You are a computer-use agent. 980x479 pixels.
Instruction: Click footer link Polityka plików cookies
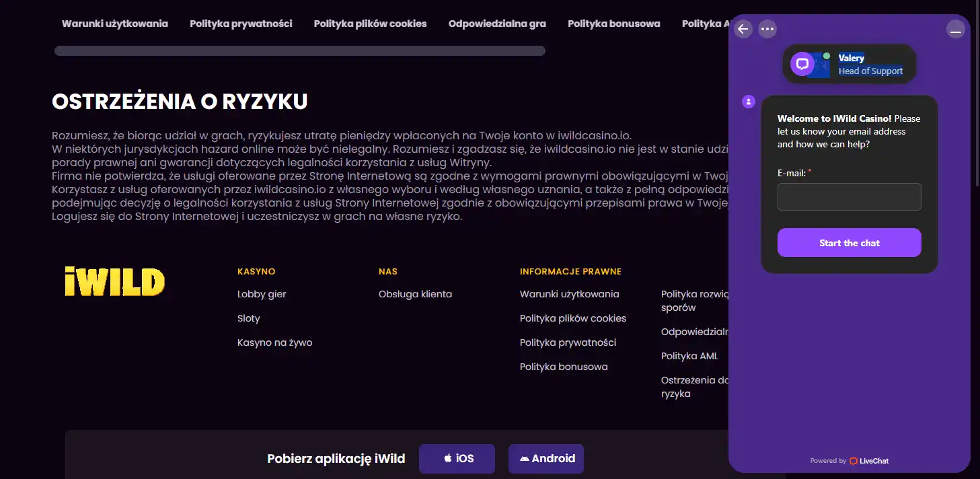pos(573,318)
